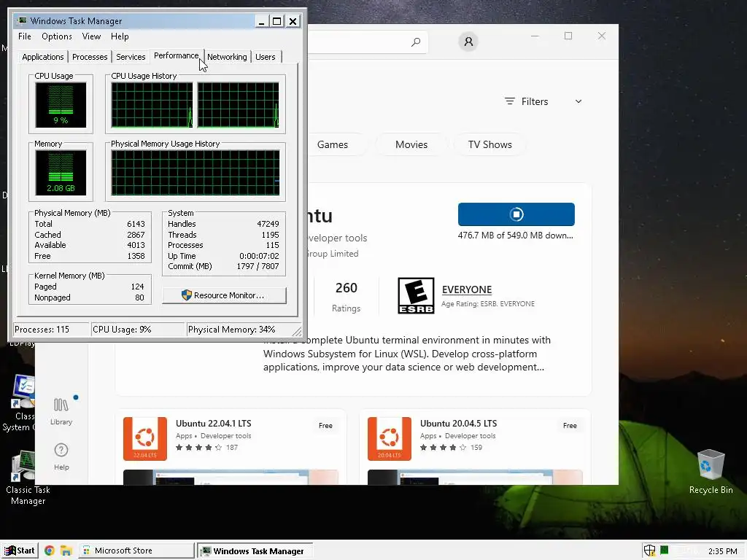Click the ESRB E rating badge
The height and width of the screenshot is (560, 747).
(416, 296)
